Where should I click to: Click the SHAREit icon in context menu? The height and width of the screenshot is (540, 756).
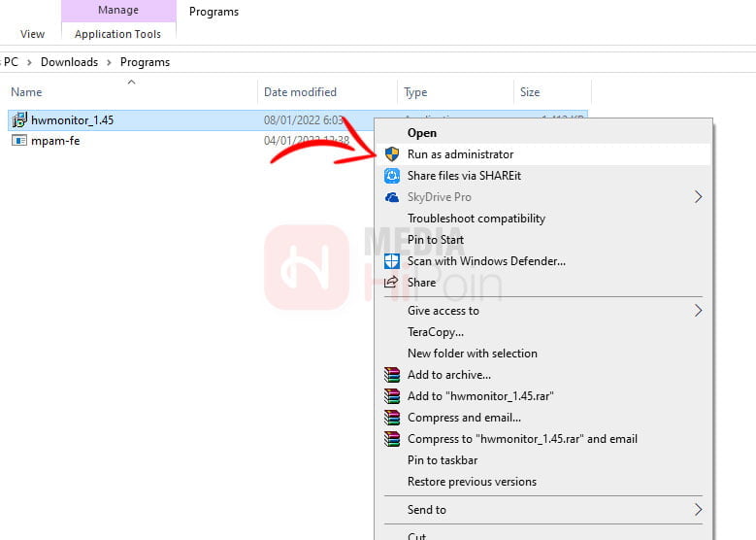pyautogui.click(x=392, y=176)
